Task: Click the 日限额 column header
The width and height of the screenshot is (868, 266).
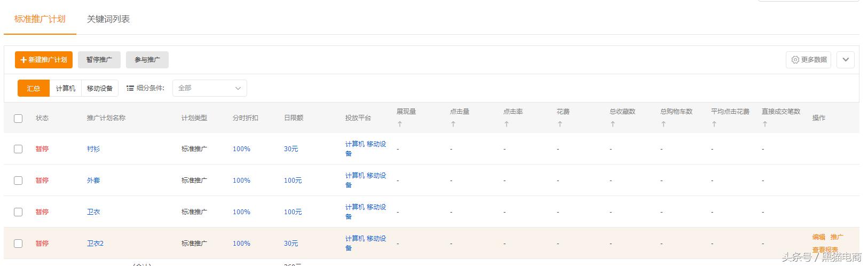Action: 294,118
